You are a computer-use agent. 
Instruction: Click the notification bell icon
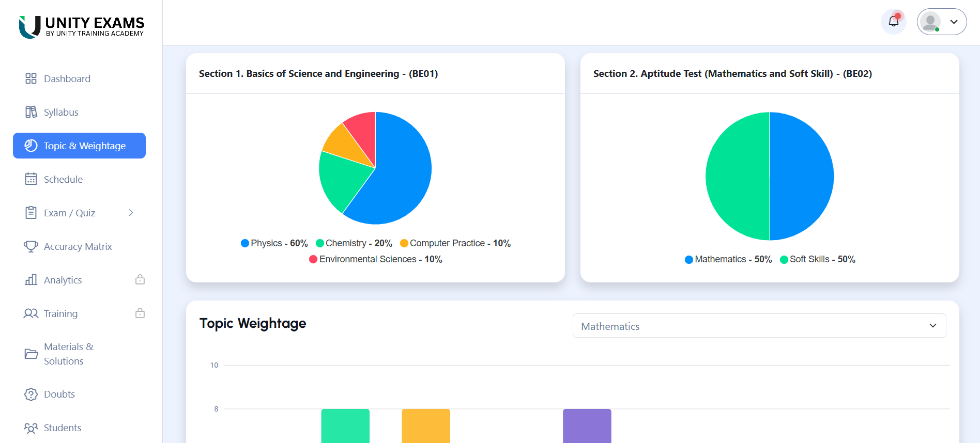pyautogui.click(x=893, y=22)
